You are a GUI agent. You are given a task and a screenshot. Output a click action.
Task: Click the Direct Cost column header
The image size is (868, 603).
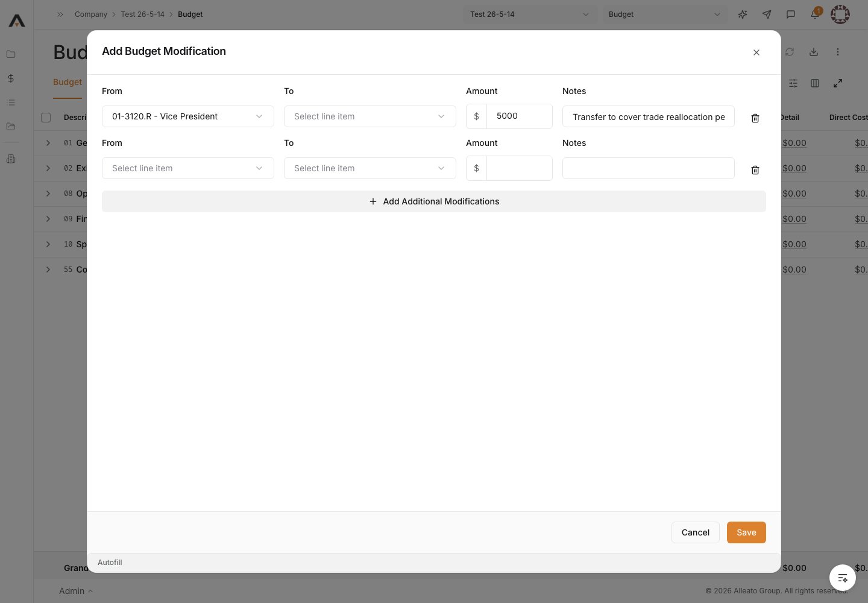coord(848,118)
